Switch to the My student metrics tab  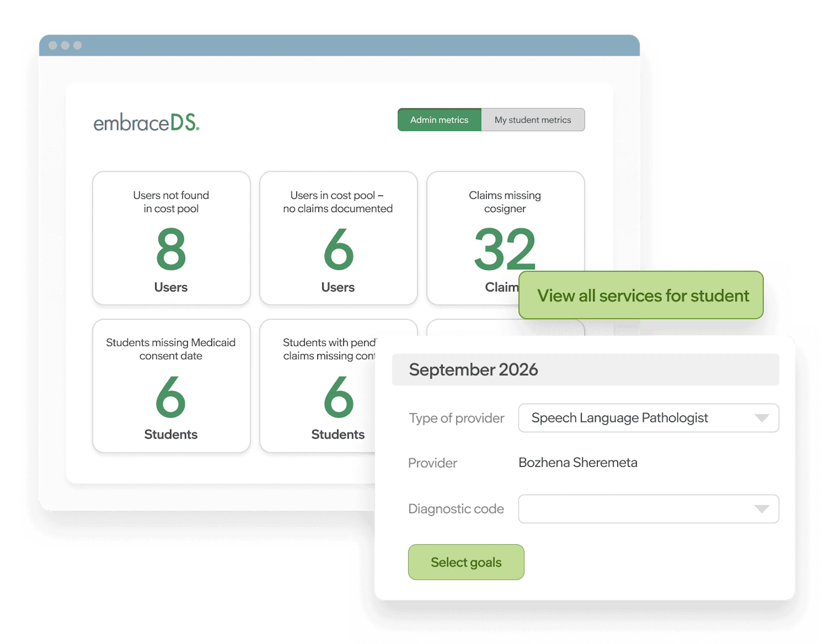pos(533,120)
